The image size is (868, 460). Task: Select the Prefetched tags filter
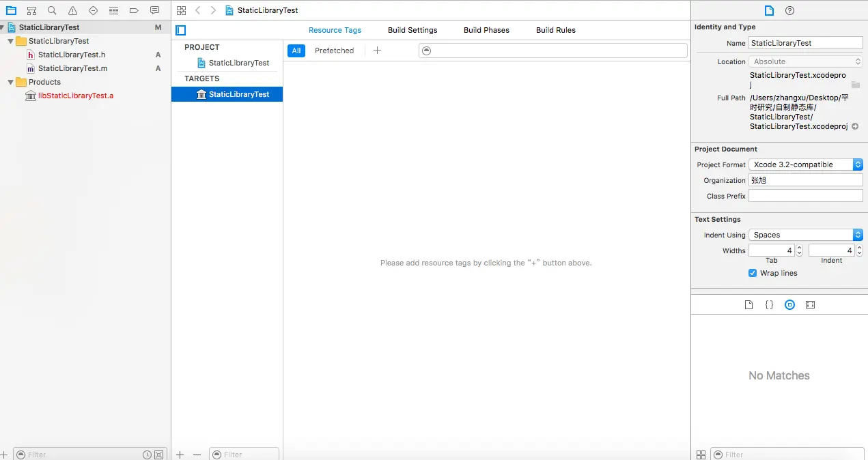[335, 51]
